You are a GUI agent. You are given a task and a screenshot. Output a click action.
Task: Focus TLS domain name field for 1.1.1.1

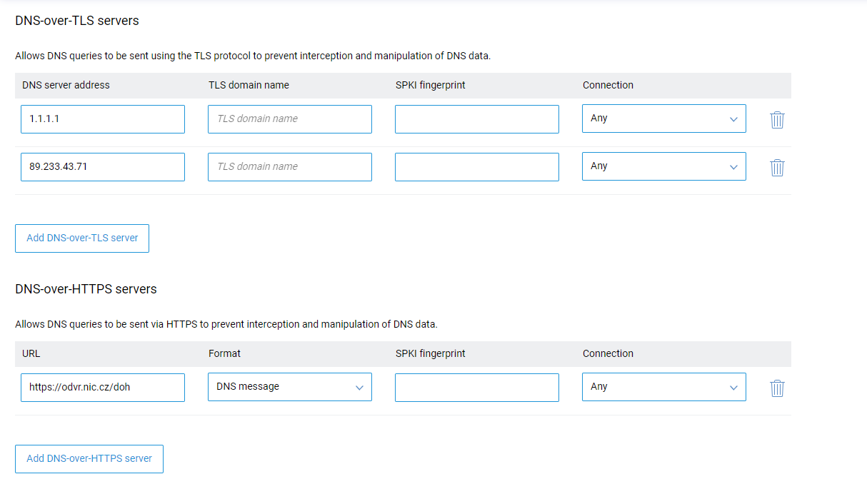tap(290, 119)
